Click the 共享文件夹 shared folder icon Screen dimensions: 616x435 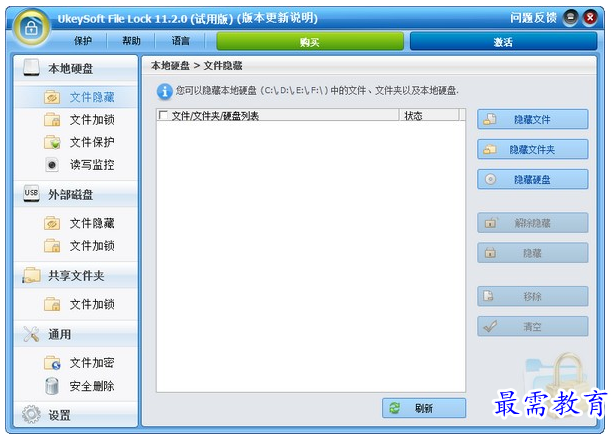tap(31, 275)
